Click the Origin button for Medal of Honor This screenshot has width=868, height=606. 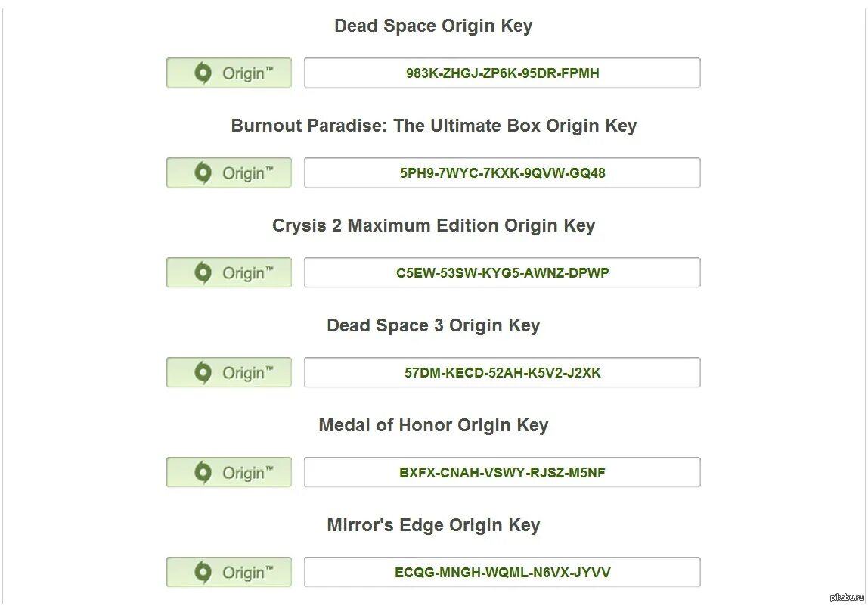pyautogui.click(x=228, y=473)
